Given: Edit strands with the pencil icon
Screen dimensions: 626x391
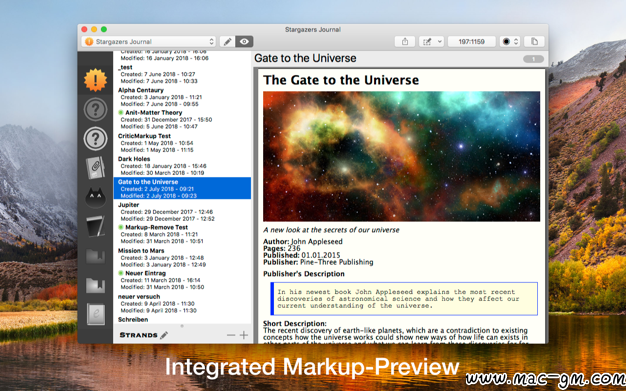Looking at the screenshot, I should tap(164, 335).
